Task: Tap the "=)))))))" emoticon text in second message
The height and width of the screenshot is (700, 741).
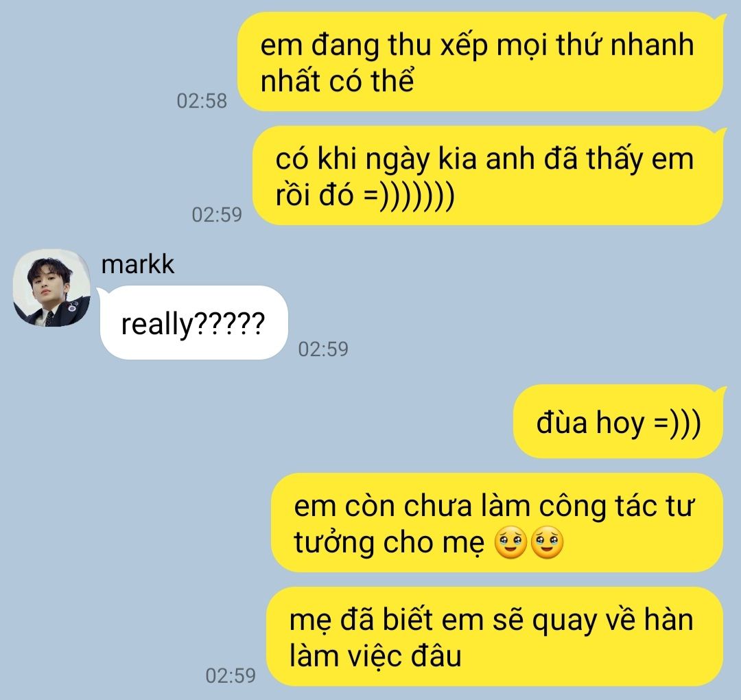Action: 409,195
